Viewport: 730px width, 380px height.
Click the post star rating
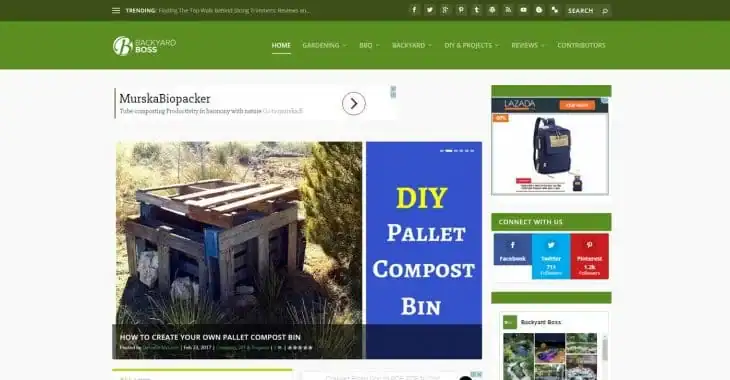tap(300, 347)
